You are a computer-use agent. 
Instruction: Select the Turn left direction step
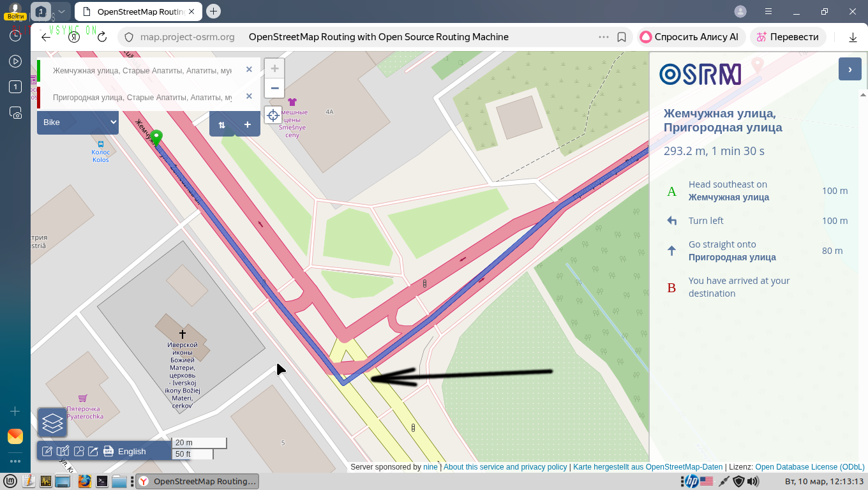tap(706, 221)
